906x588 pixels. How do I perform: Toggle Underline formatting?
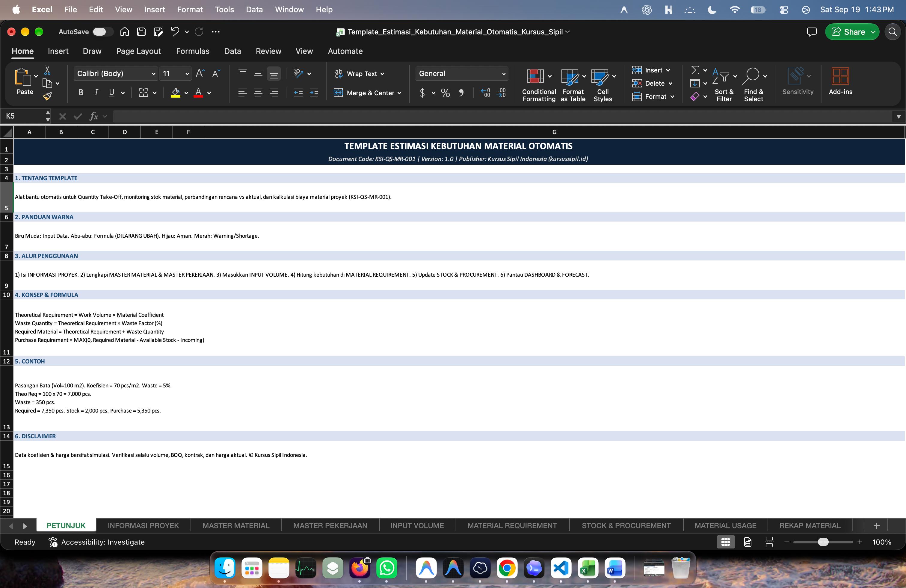pyautogui.click(x=111, y=93)
